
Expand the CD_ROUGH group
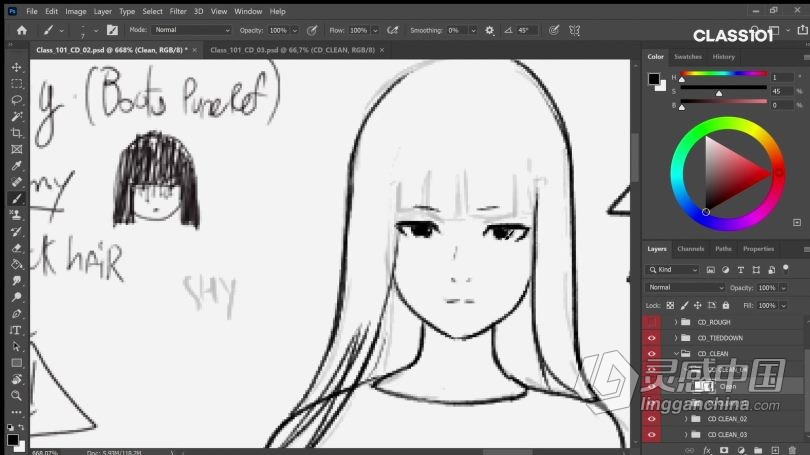(676, 322)
